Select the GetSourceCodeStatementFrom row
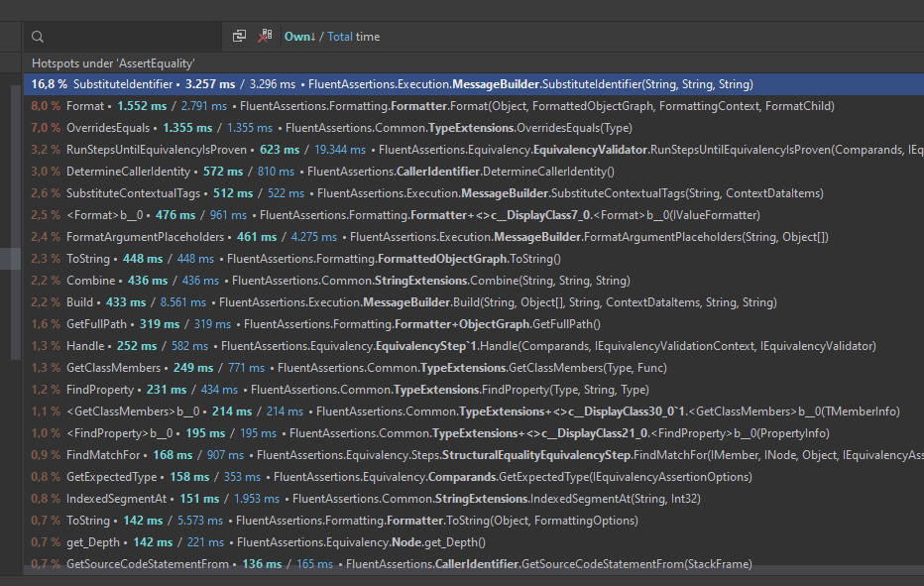 [x=474, y=564]
